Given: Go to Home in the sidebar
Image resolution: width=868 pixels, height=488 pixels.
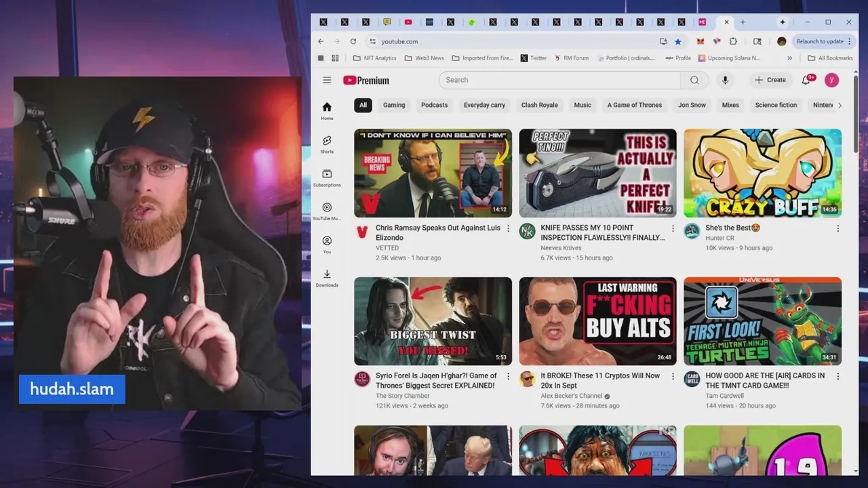Looking at the screenshot, I should click(327, 110).
